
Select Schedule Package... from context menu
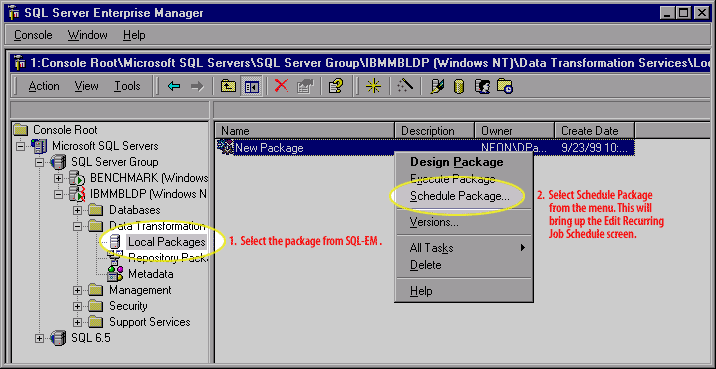463,196
